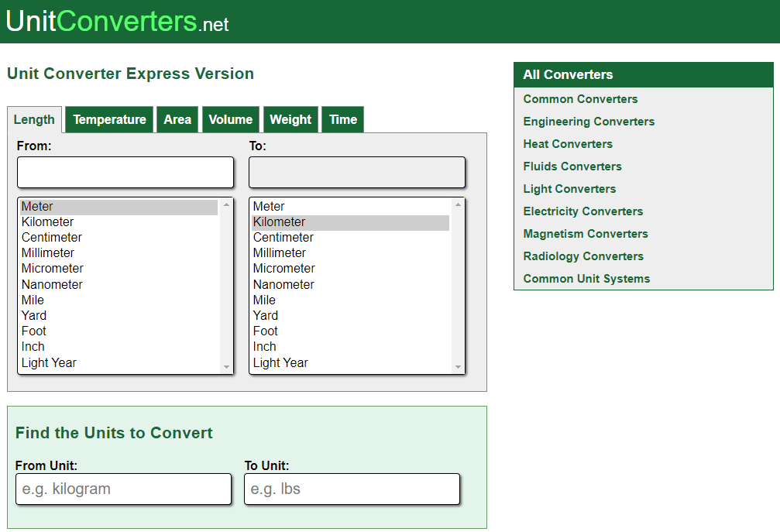Click the To result field
The height and width of the screenshot is (532, 780).
point(357,173)
